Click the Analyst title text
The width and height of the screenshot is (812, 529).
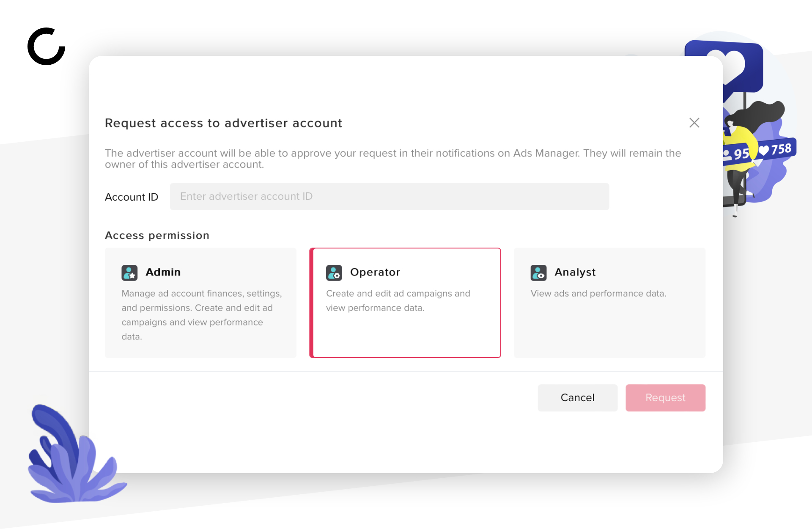point(575,272)
